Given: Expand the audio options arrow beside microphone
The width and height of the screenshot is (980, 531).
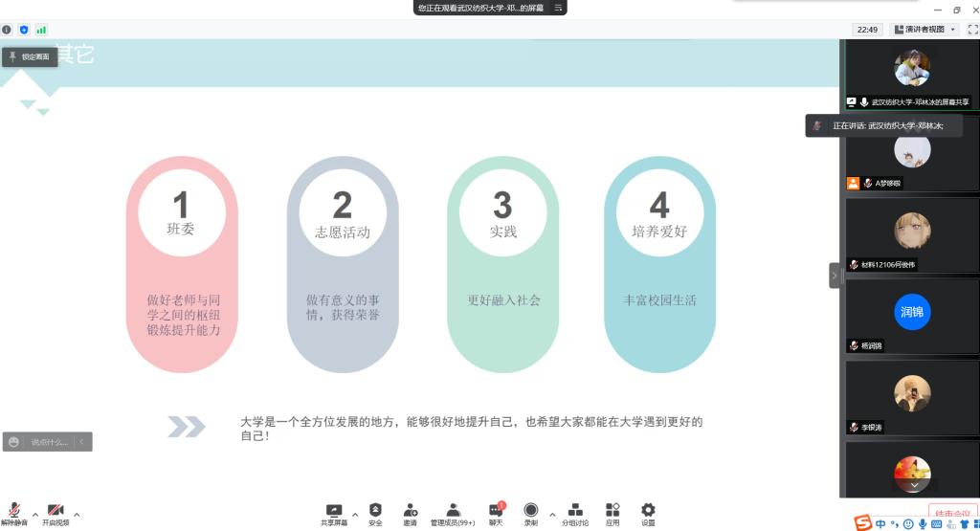Looking at the screenshot, I should coord(35,514).
